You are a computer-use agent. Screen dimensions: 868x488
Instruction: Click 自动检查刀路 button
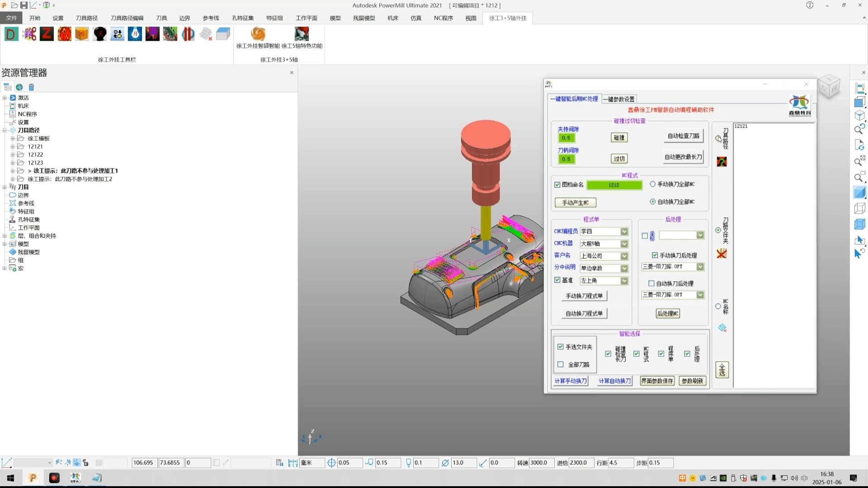pos(683,136)
